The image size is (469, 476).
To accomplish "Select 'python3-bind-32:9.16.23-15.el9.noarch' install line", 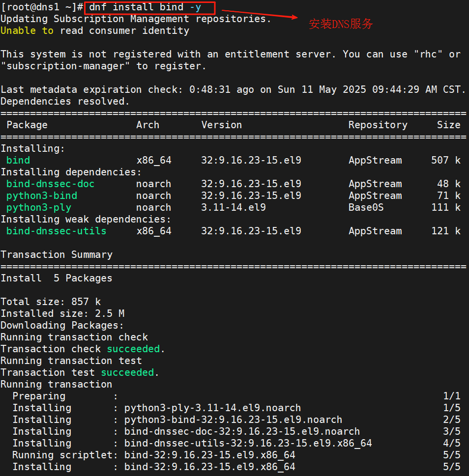I will pos(233,420).
